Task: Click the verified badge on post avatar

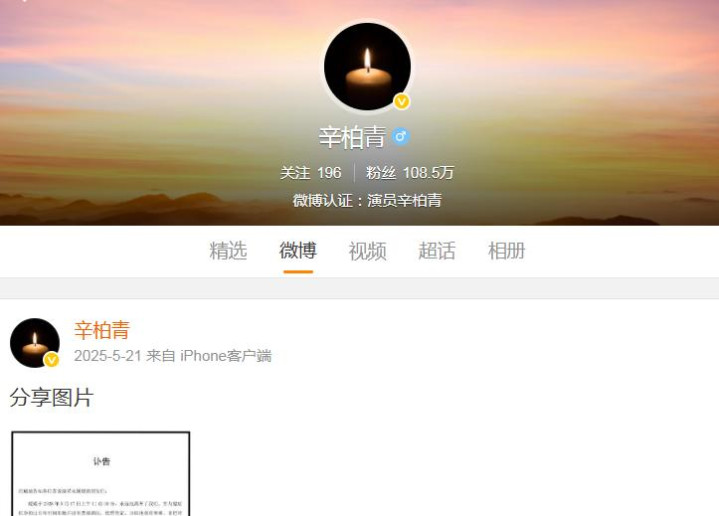Action: [x=51, y=360]
